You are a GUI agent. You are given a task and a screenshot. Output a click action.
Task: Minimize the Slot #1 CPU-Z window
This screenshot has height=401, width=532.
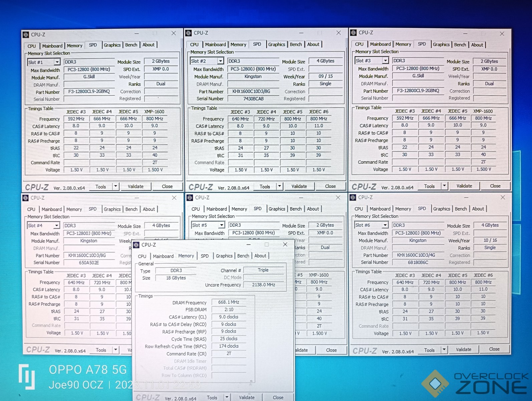[x=137, y=33]
